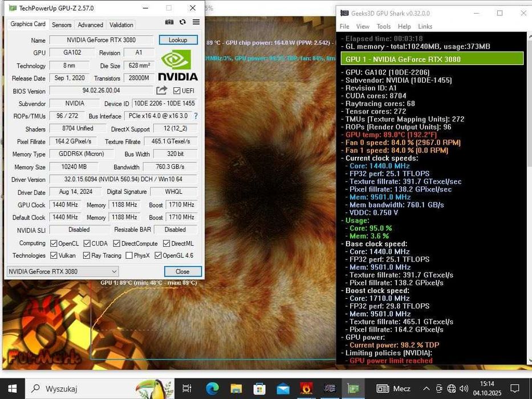Click the Bandwidth 760.3 GB/s field

tap(170, 166)
